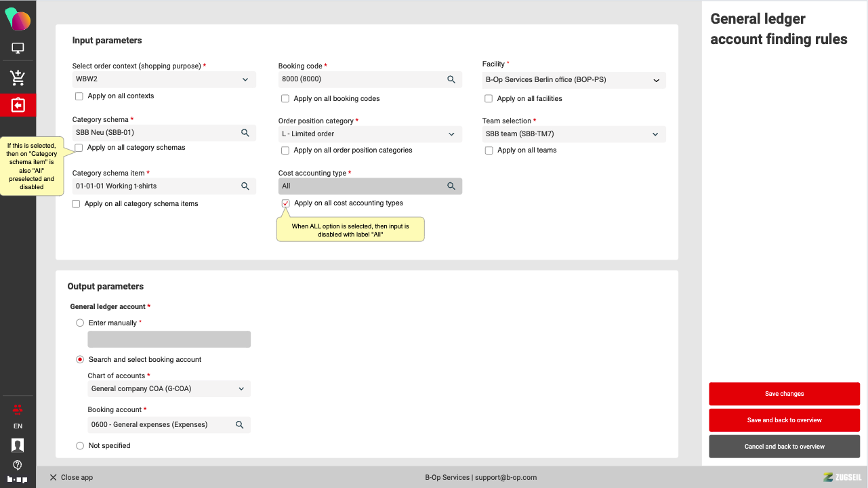Click the Save changes button

784,394
